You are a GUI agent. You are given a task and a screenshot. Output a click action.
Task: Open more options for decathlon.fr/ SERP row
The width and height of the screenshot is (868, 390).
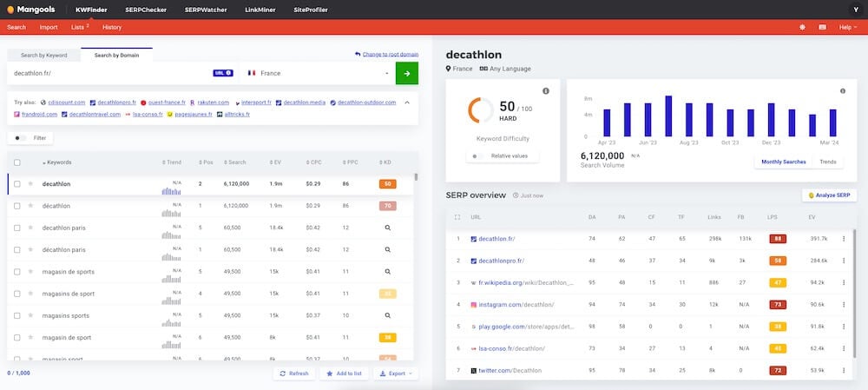pos(844,239)
